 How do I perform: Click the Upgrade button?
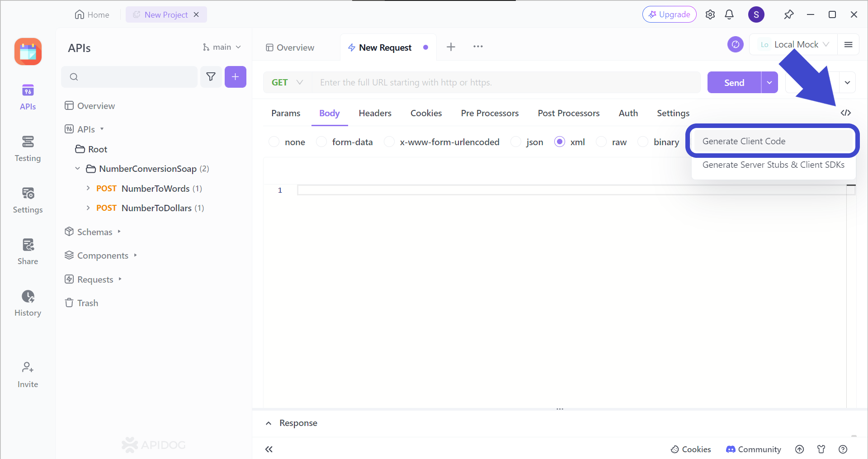[669, 14]
